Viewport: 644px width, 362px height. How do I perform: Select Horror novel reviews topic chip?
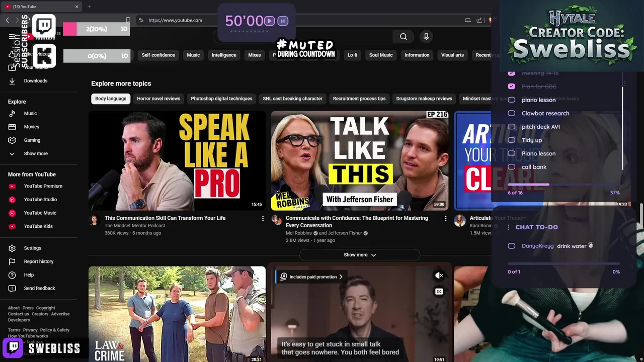158,99
